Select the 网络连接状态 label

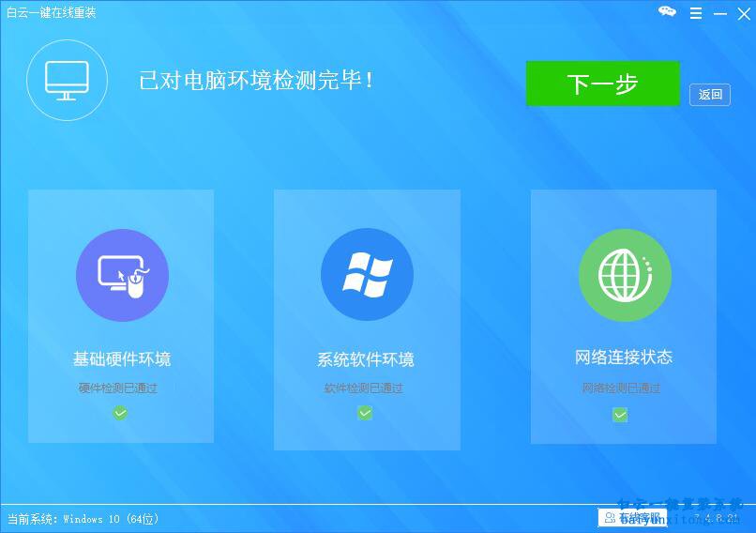[624, 358]
